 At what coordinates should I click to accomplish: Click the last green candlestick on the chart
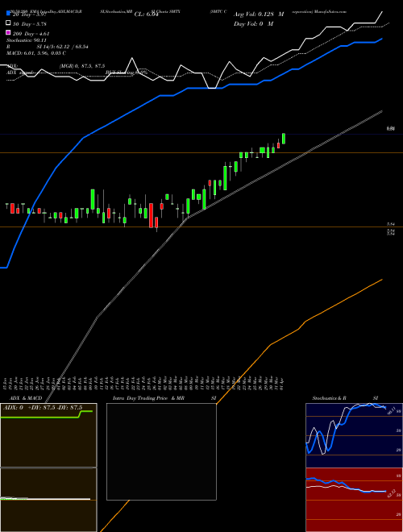pyautogui.click(x=284, y=139)
